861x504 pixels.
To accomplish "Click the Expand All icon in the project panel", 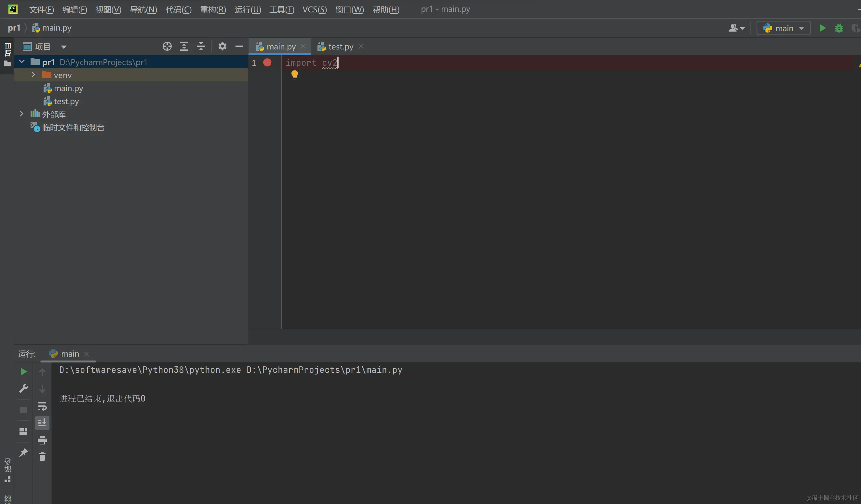I will click(x=184, y=47).
